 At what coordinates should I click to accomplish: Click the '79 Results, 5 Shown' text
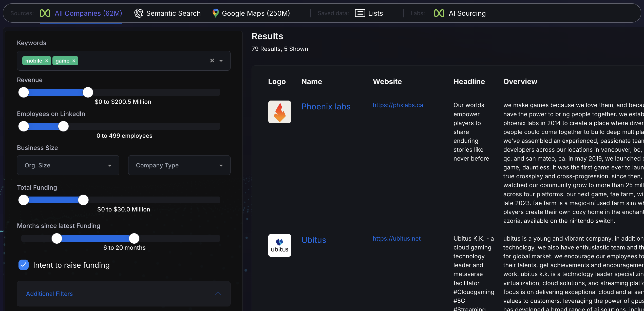pos(280,49)
